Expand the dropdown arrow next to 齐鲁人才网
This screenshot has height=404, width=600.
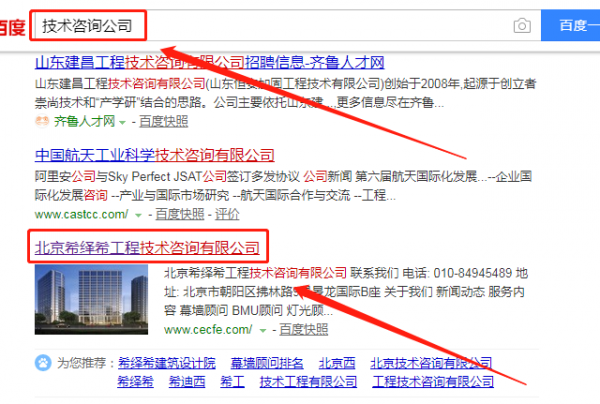point(123,122)
